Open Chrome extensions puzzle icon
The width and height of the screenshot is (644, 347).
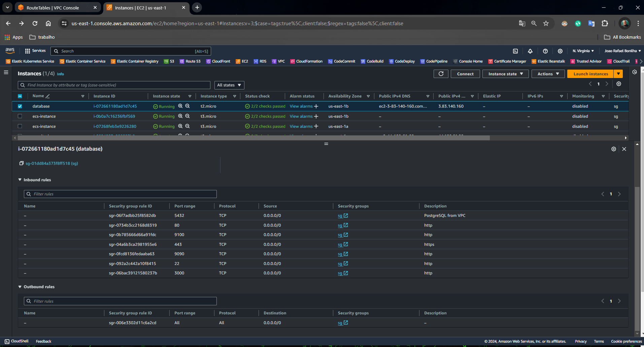pyautogui.click(x=605, y=24)
